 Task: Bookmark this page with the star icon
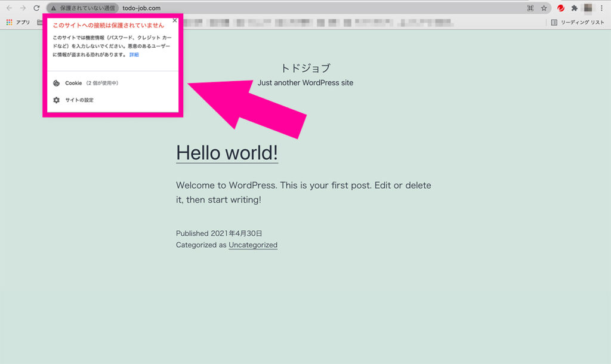pyautogui.click(x=544, y=8)
